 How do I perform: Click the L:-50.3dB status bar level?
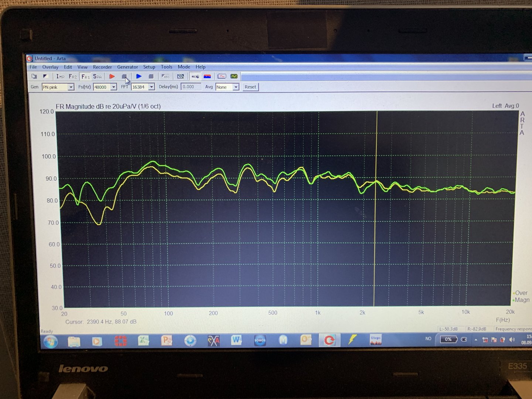449,329
